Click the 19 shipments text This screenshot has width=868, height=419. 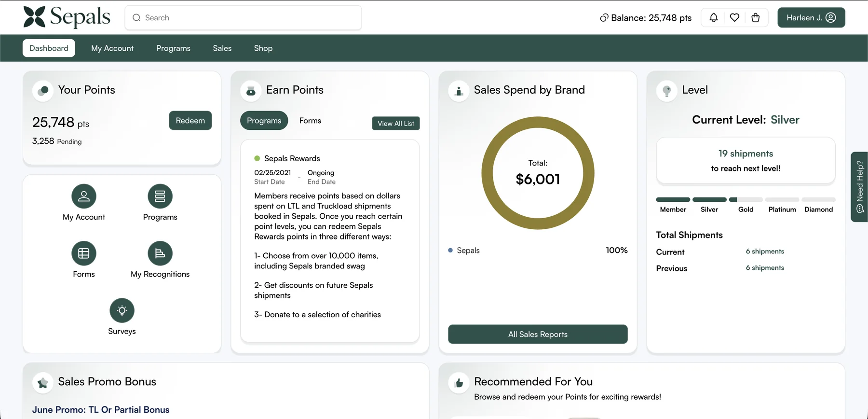coord(746,154)
